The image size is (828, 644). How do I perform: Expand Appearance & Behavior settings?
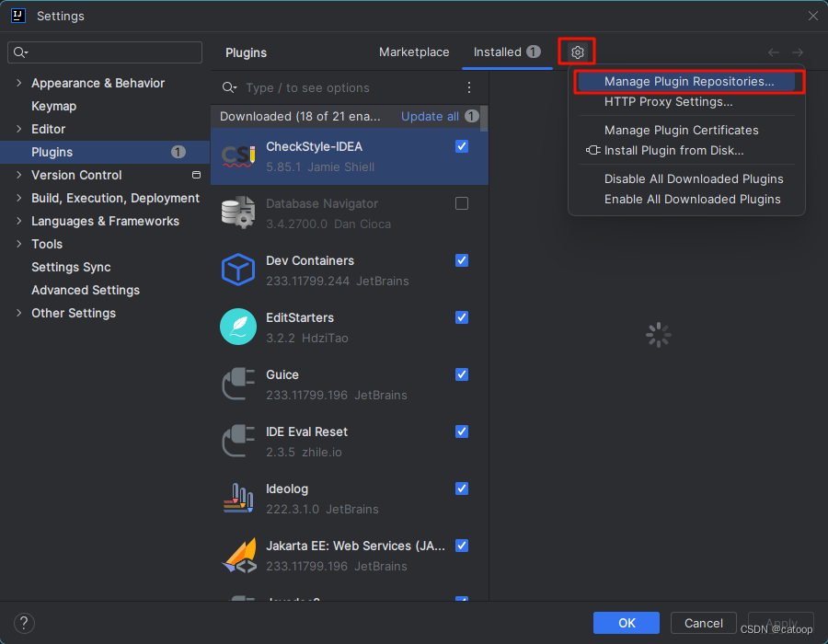[19, 83]
